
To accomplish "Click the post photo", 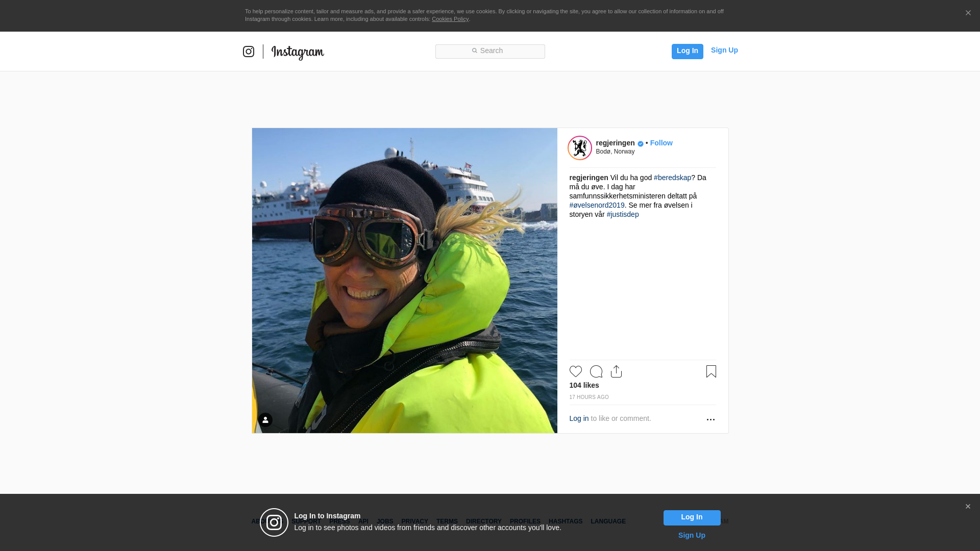I will [404, 281].
